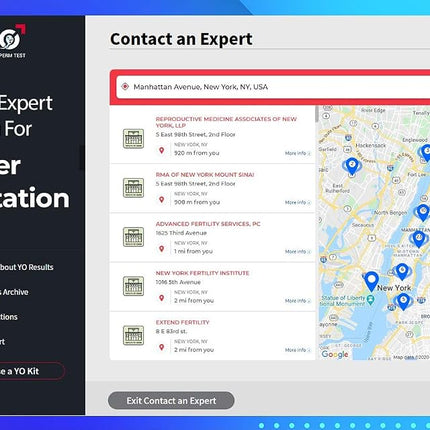This screenshot has width=430, height=430.
Task: Click map marker number 2 near Rutherford
Action: [352, 166]
